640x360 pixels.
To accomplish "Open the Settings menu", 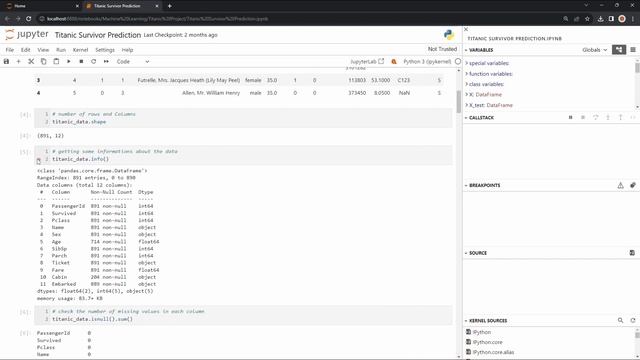I will (105, 50).
